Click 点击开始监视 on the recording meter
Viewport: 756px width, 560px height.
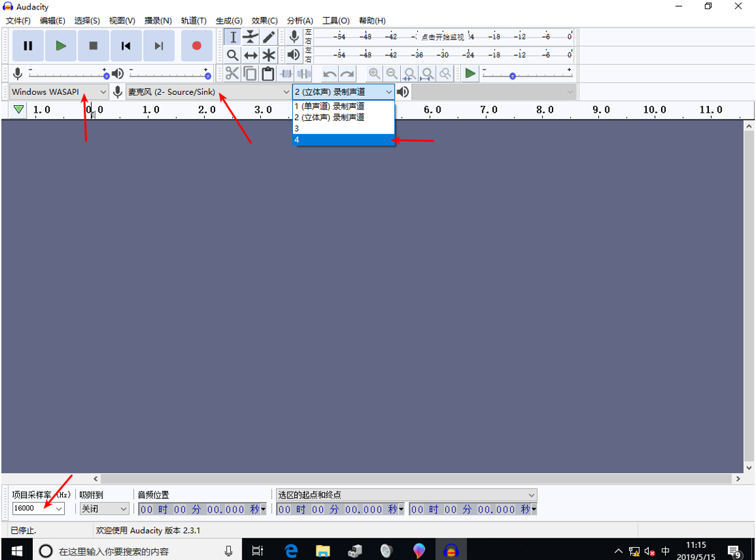point(443,37)
